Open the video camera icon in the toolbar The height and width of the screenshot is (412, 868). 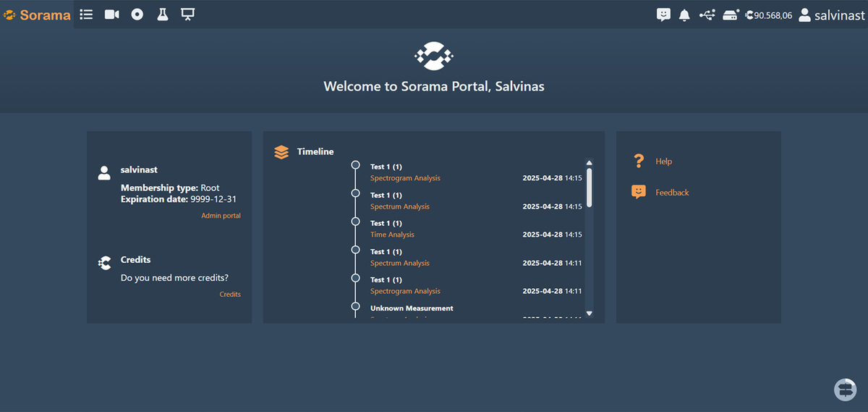tap(111, 14)
